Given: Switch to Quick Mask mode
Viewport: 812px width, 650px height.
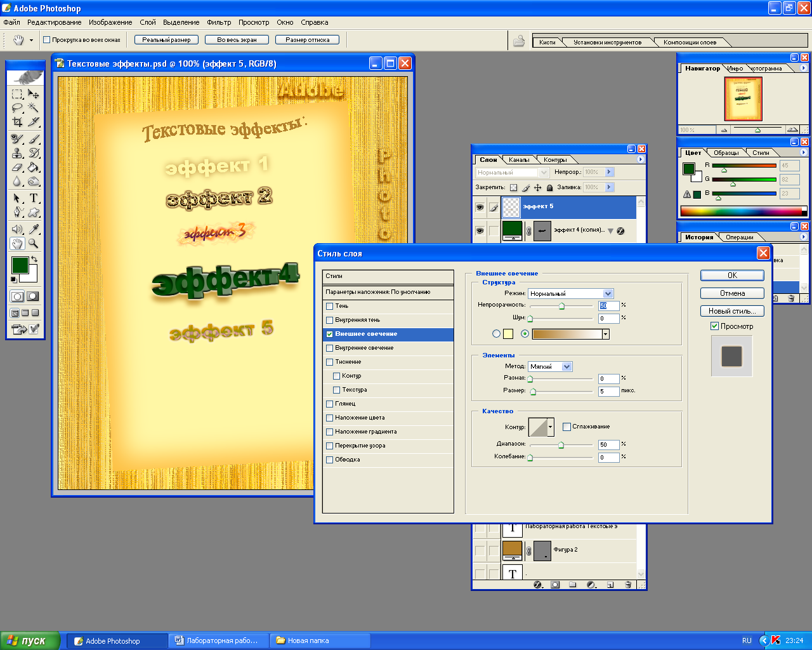Looking at the screenshot, I should coord(32,296).
